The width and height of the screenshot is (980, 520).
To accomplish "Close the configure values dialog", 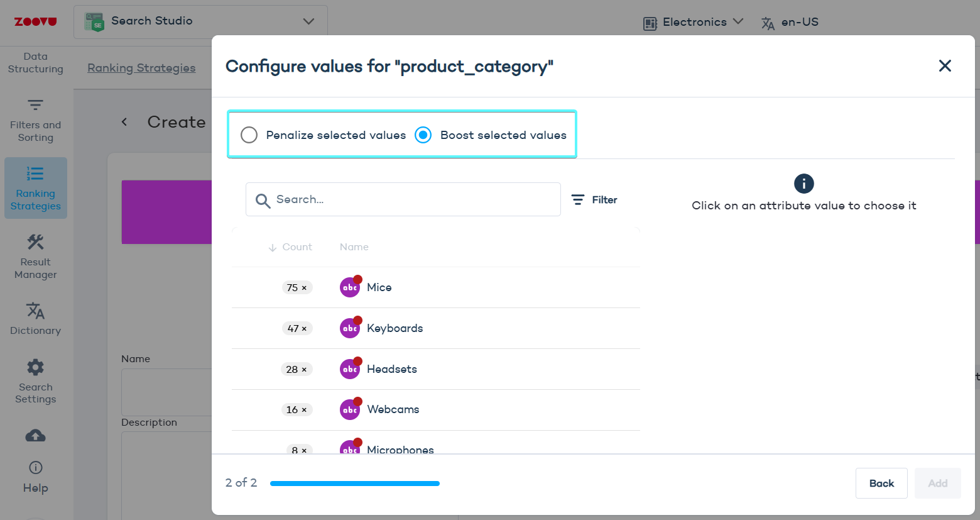I will tap(944, 66).
